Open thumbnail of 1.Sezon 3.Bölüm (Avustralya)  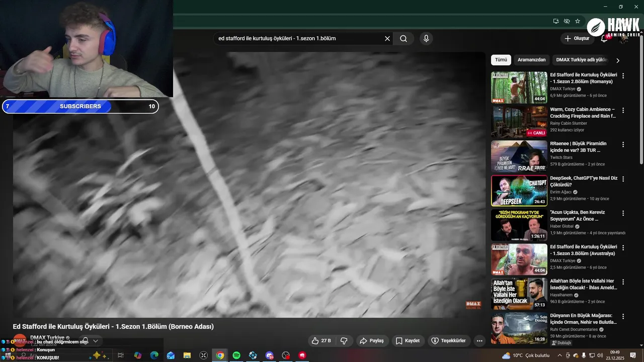[519, 259]
